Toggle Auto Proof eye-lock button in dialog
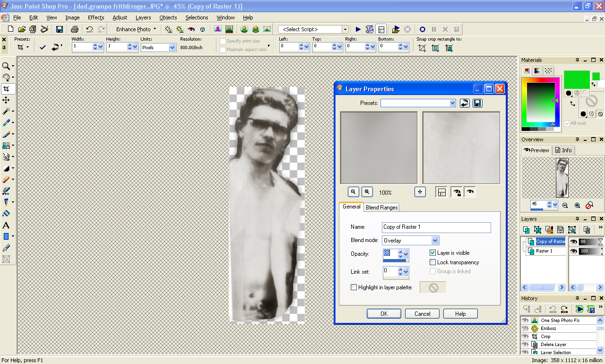This screenshot has width=605, height=364. [x=457, y=192]
